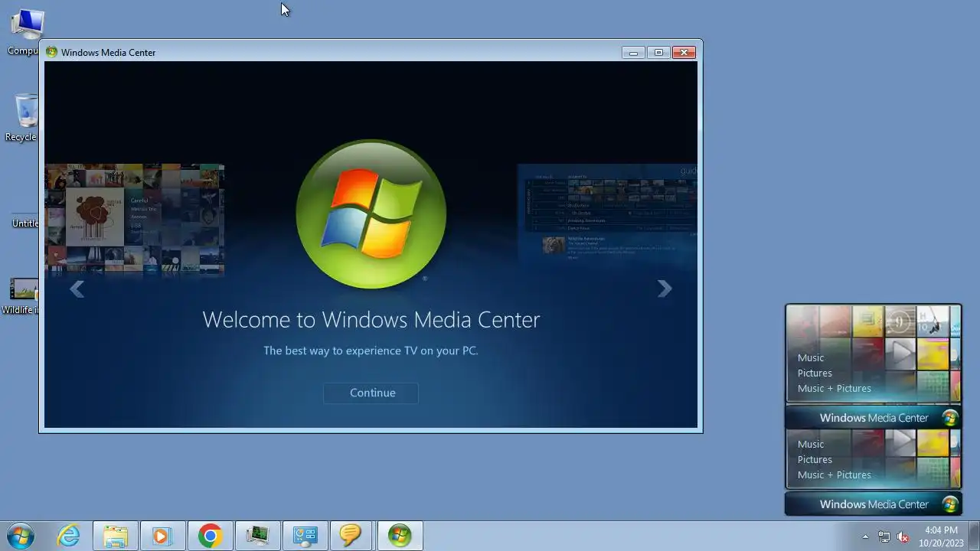Open Windows Explorer folder on taskbar

(116, 536)
